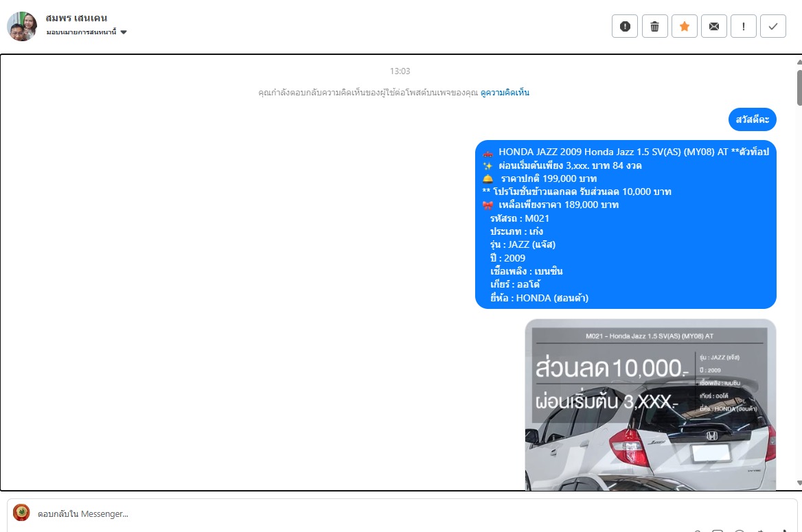Click เหลือเพียงราคา 189,000 บาท line
Image resolution: width=802 pixels, height=532 pixels.
point(551,205)
